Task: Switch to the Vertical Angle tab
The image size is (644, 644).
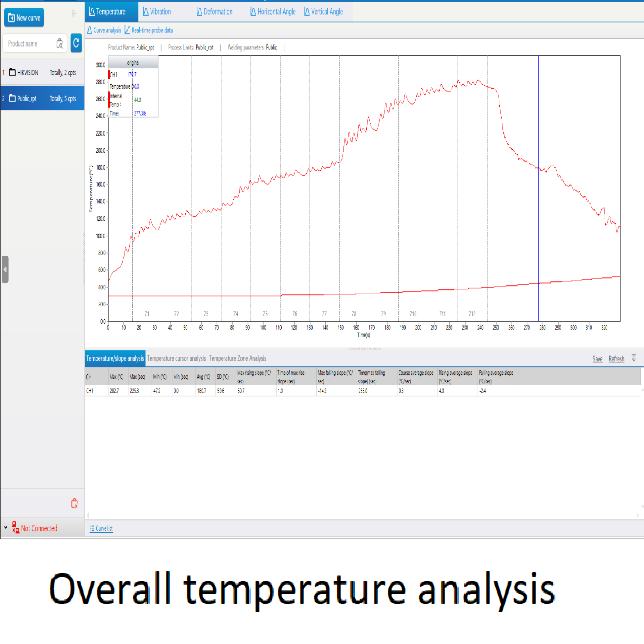Action: point(323,12)
